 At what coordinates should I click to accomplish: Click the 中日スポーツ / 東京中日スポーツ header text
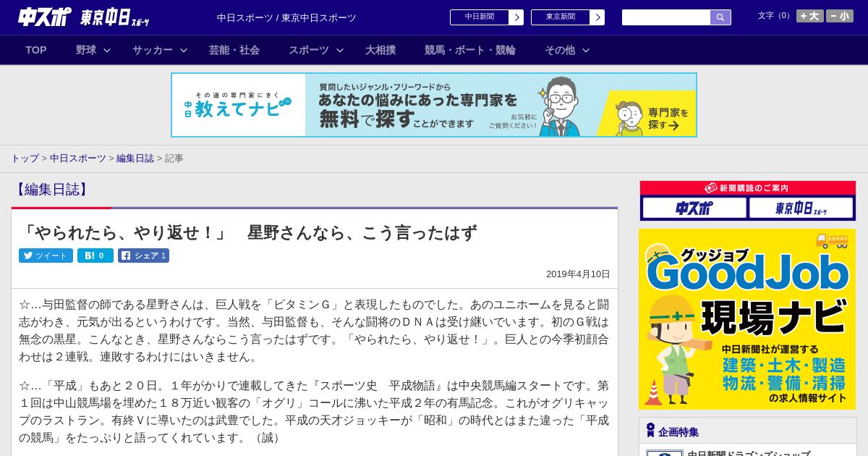click(286, 17)
